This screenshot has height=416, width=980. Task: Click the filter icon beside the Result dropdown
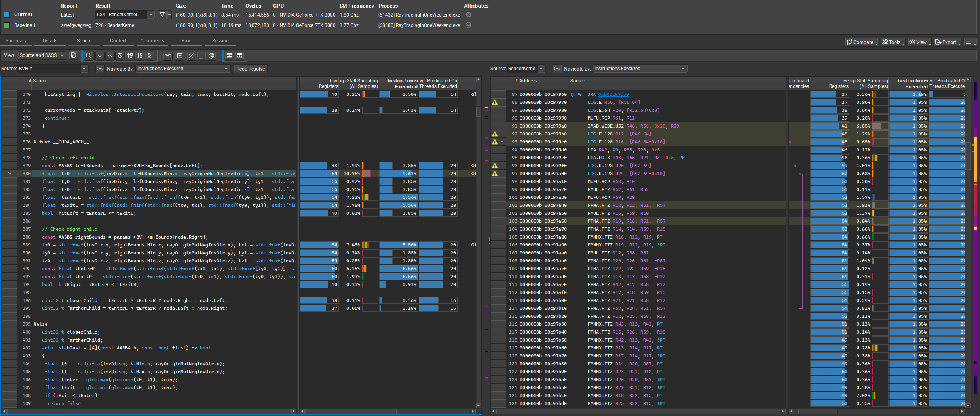pos(162,15)
